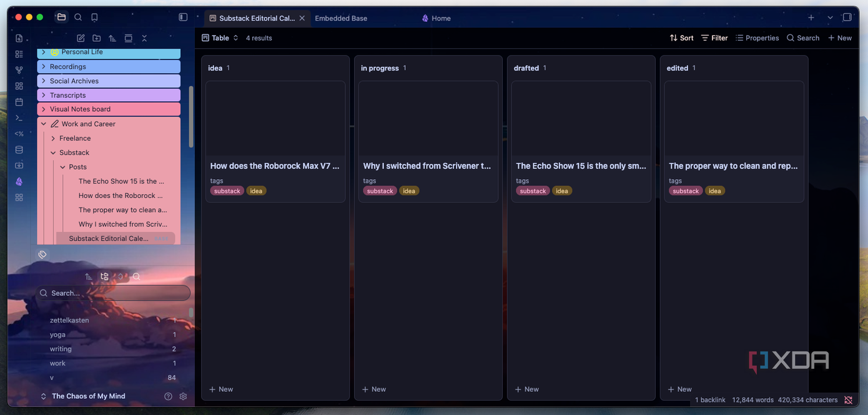Open graph view from the ribbon
868x415 pixels.
coord(19,70)
